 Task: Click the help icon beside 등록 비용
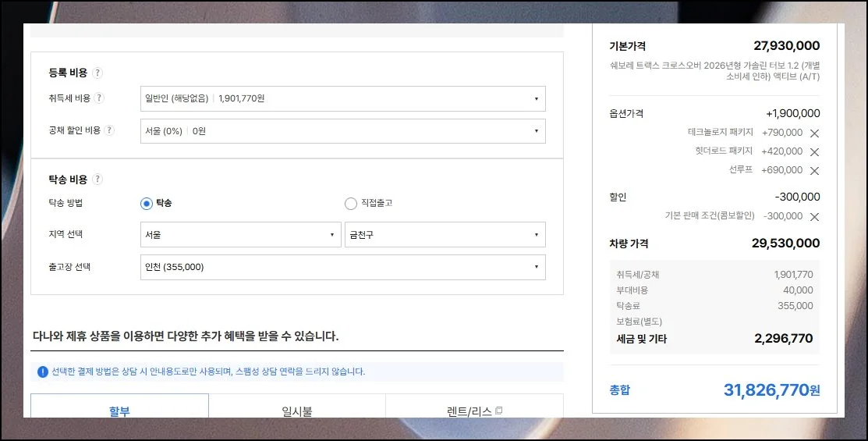[97, 73]
